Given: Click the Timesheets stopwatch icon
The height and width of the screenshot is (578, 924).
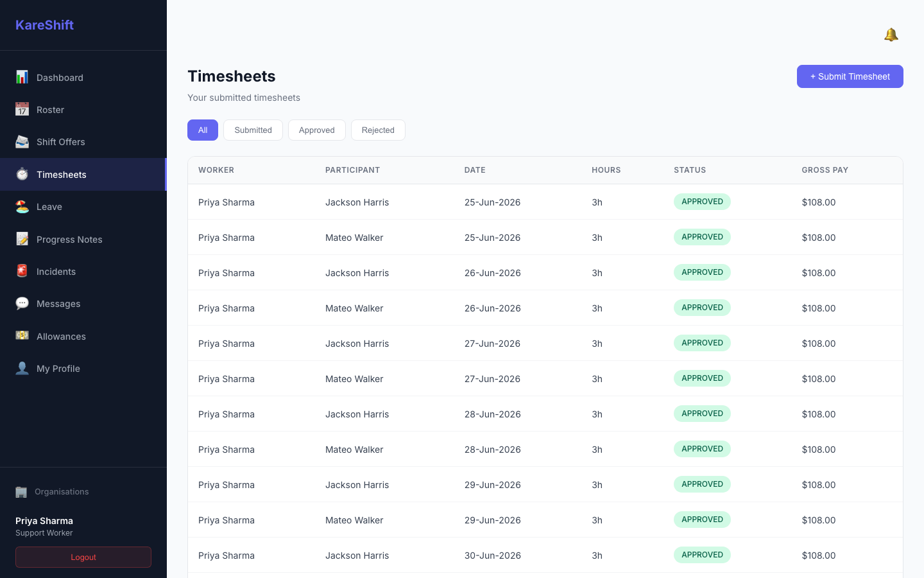Looking at the screenshot, I should tap(22, 174).
